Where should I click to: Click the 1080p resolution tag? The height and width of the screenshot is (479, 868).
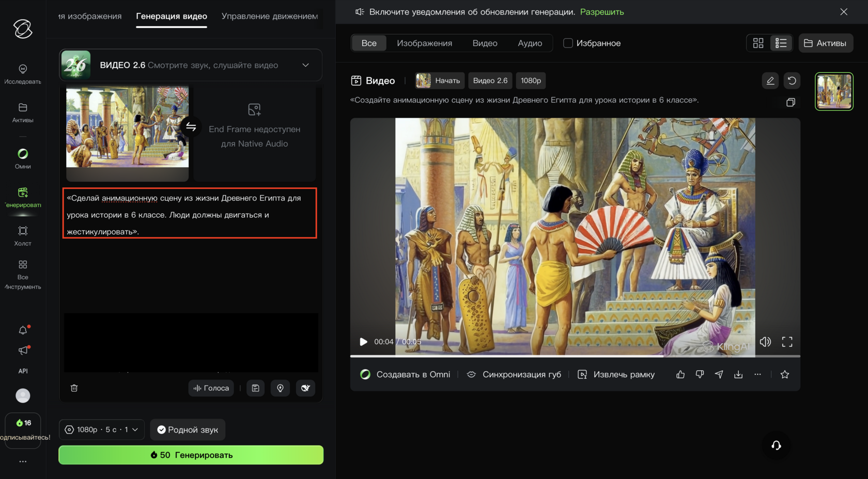[x=531, y=81]
